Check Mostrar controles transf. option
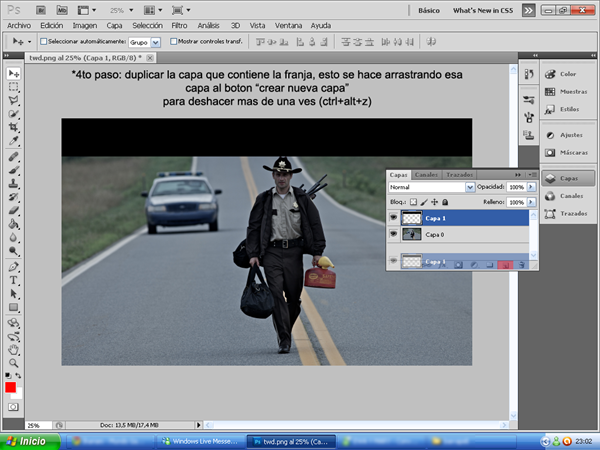The image size is (600, 450). tap(173, 42)
